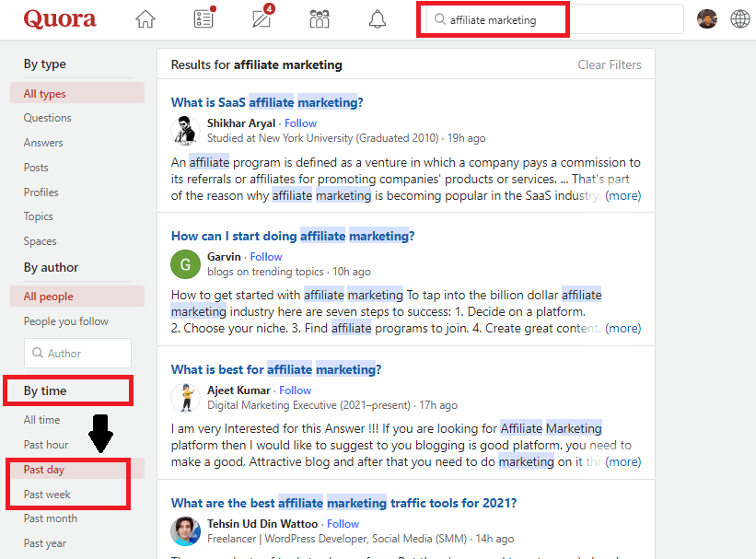Open the Answer pencil icon with badge
Image resolution: width=756 pixels, height=559 pixels.
pos(262,17)
